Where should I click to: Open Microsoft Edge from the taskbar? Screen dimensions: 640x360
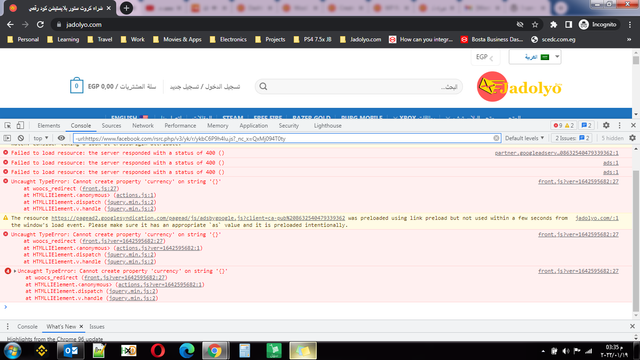click(x=187, y=351)
